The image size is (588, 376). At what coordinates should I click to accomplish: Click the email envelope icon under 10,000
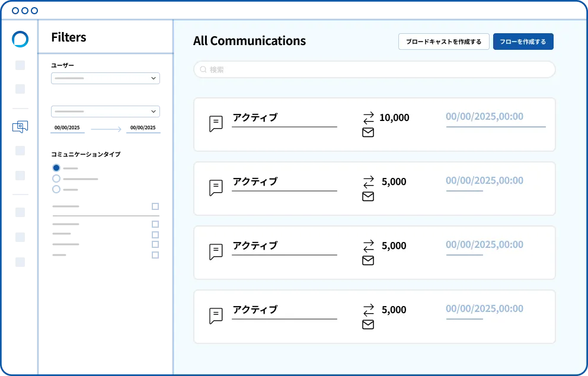pos(368,132)
